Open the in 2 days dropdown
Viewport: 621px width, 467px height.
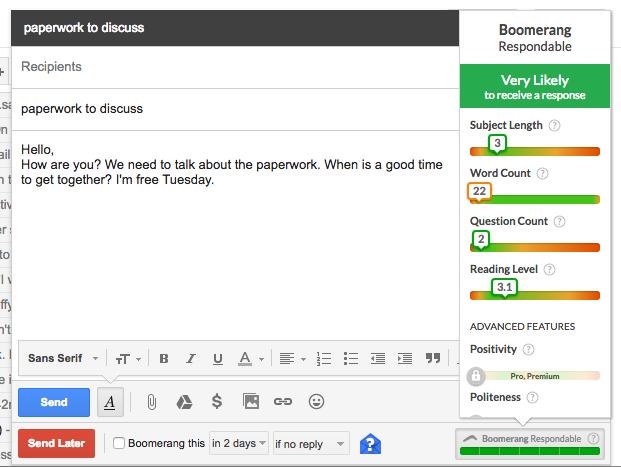[239, 443]
